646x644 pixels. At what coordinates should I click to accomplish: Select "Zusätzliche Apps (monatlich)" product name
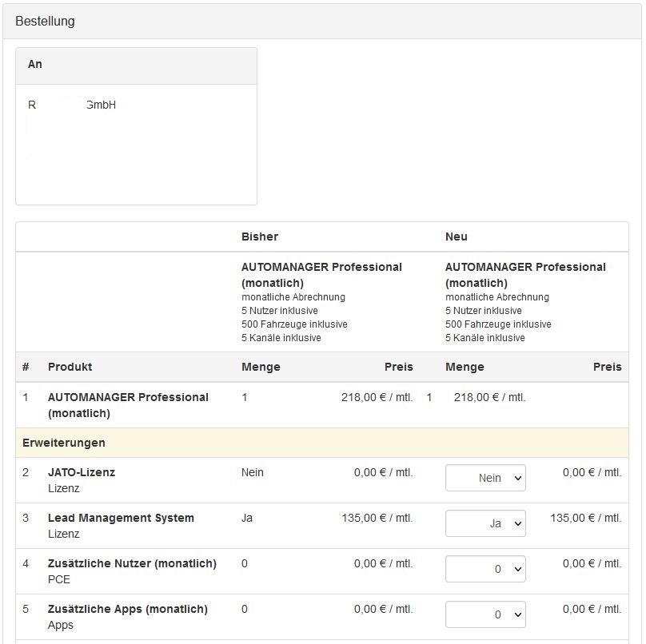coord(128,609)
